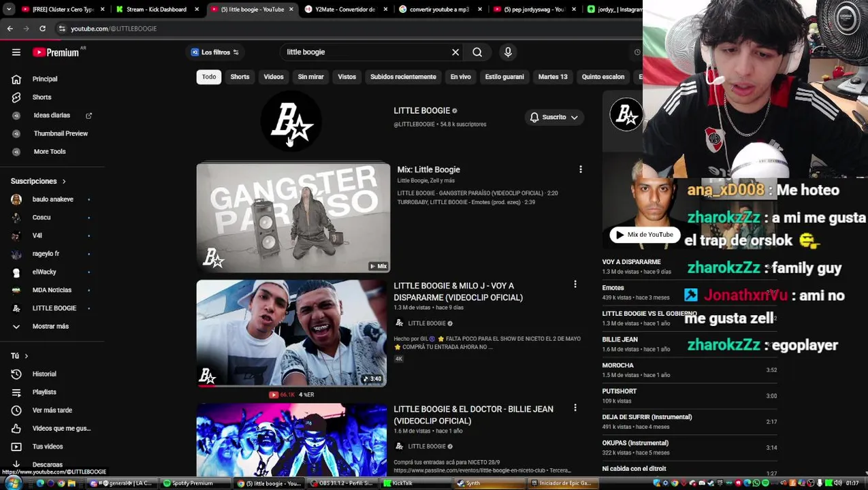Open the BILLIE JEAN video thumbnail

(x=291, y=440)
